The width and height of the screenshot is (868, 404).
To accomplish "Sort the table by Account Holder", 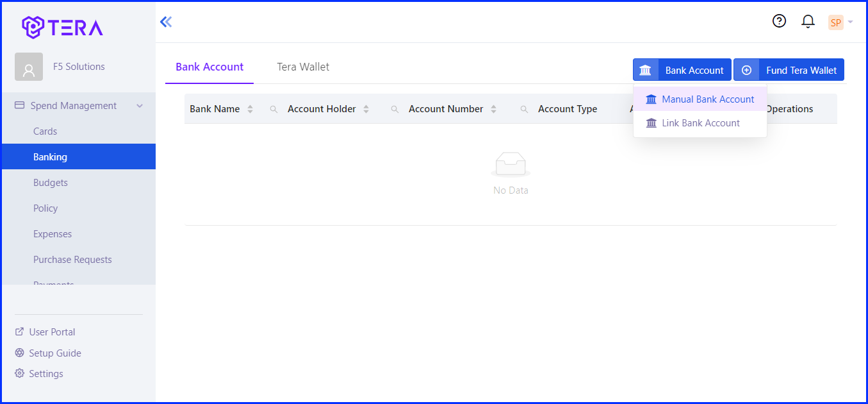I will (366, 109).
